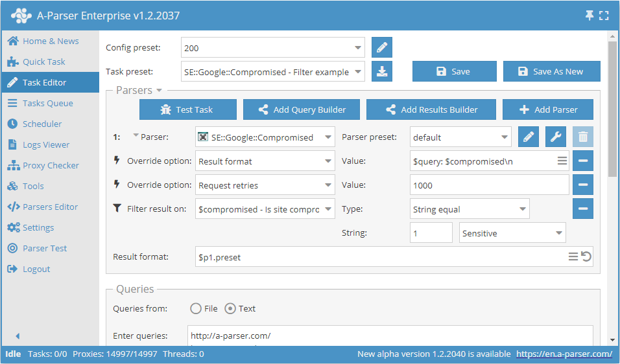Click the pencil icon beside Config preset
Viewport: 620px width, 364px height.
click(382, 47)
